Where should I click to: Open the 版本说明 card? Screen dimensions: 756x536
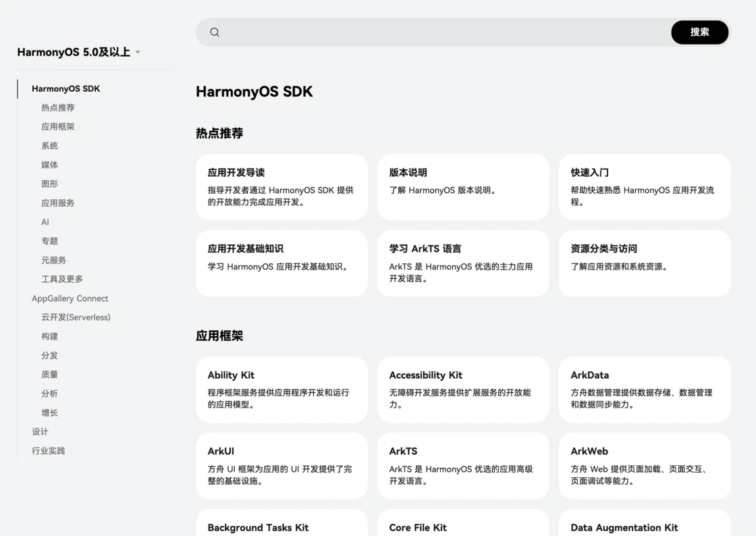pyautogui.click(x=463, y=186)
